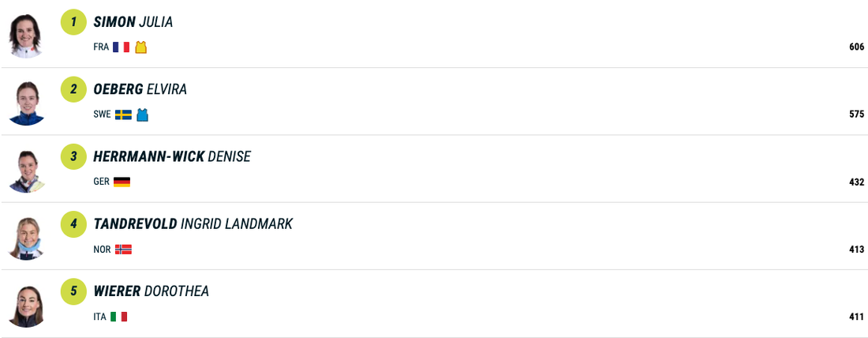The width and height of the screenshot is (868, 338).
Task: Click the rank 5 green circle badge
Action: point(73,291)
